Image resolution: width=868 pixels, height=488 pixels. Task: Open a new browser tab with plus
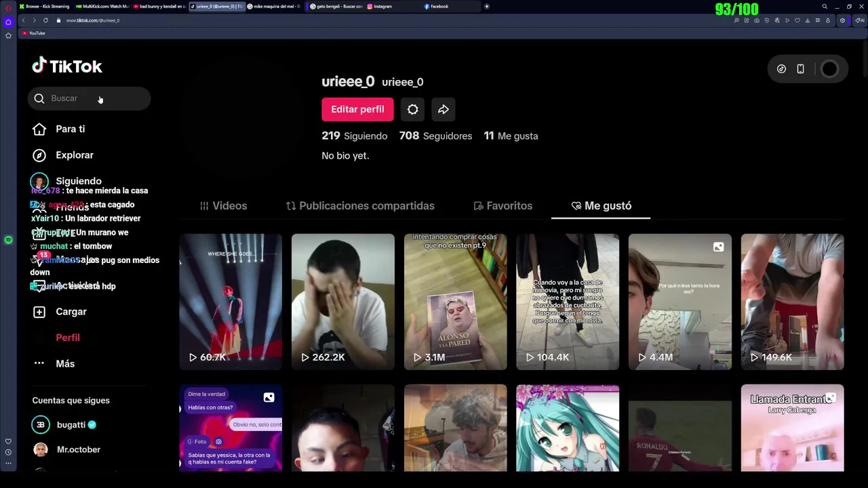click(487, 6)
